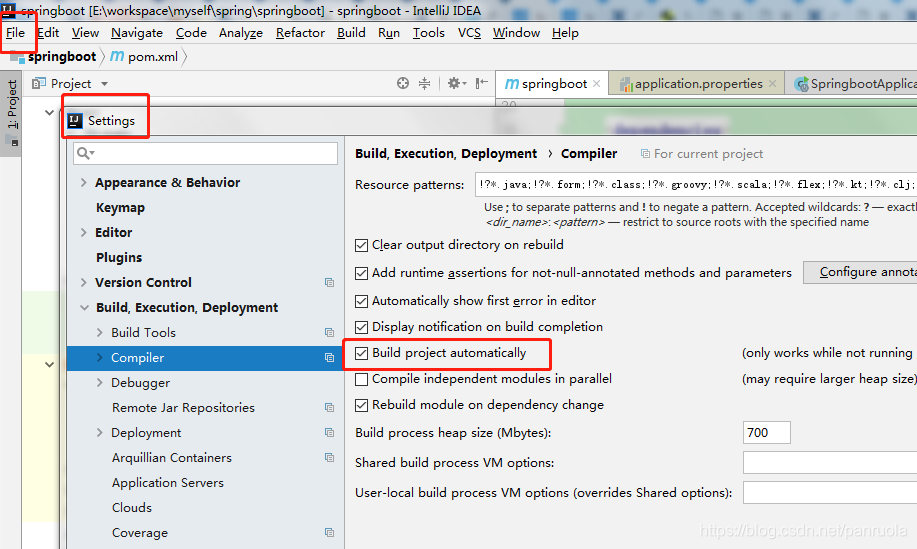Toggle Clear output directory on rebuild
Image resolution: width=917 pixels, height=549 pixels.
(361, 245)
